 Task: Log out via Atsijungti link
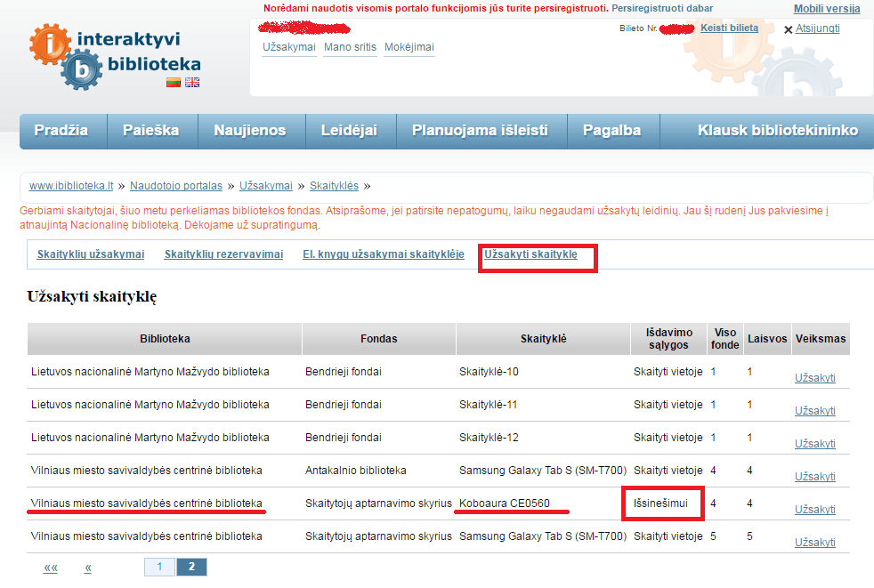817,28
